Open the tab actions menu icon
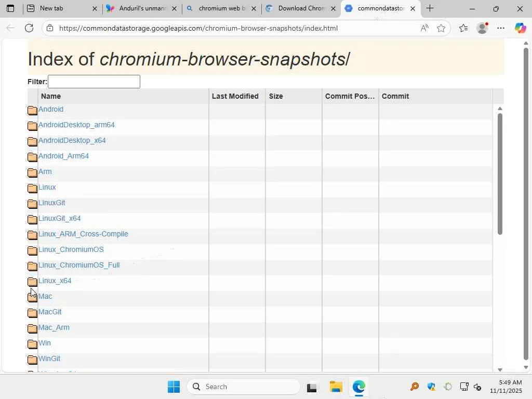Image resolution: width=532 pixels, height=399 pixels. (10, 8)
